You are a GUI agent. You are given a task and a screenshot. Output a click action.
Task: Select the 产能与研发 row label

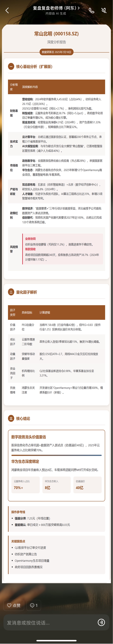tap(14, 191)
